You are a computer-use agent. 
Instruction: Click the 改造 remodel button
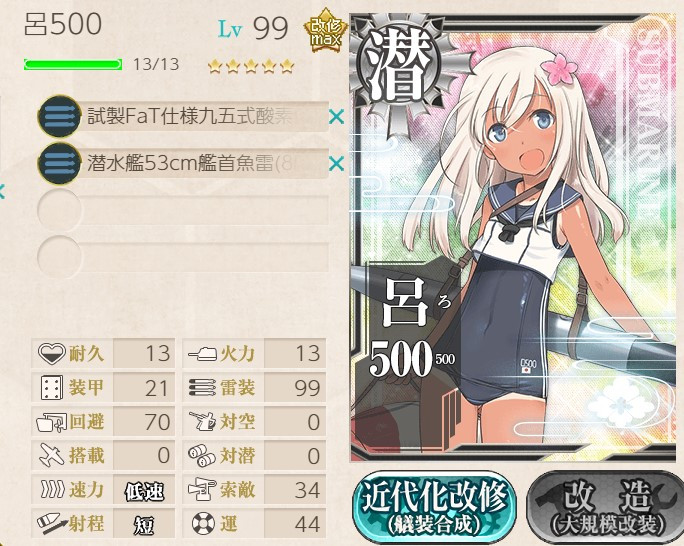606,507
